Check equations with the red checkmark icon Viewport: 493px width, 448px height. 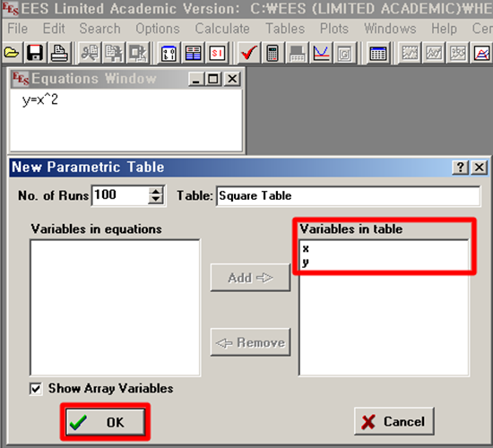click(248, 53)
